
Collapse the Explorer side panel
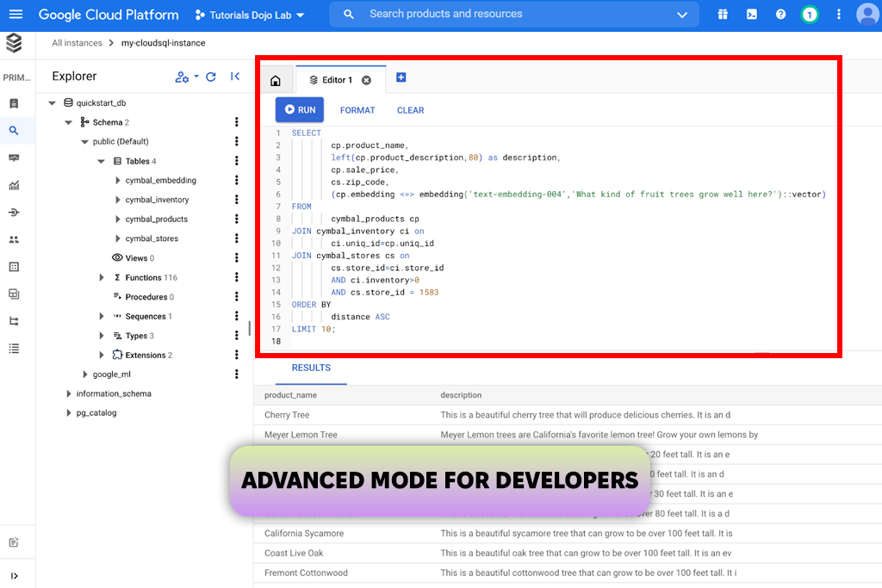[x=235, y=77]
